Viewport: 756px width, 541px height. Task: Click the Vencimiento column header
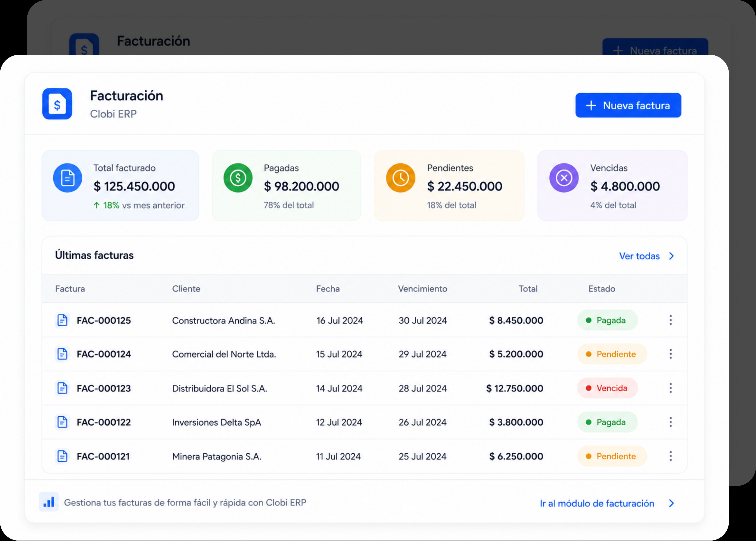point(422,289)
